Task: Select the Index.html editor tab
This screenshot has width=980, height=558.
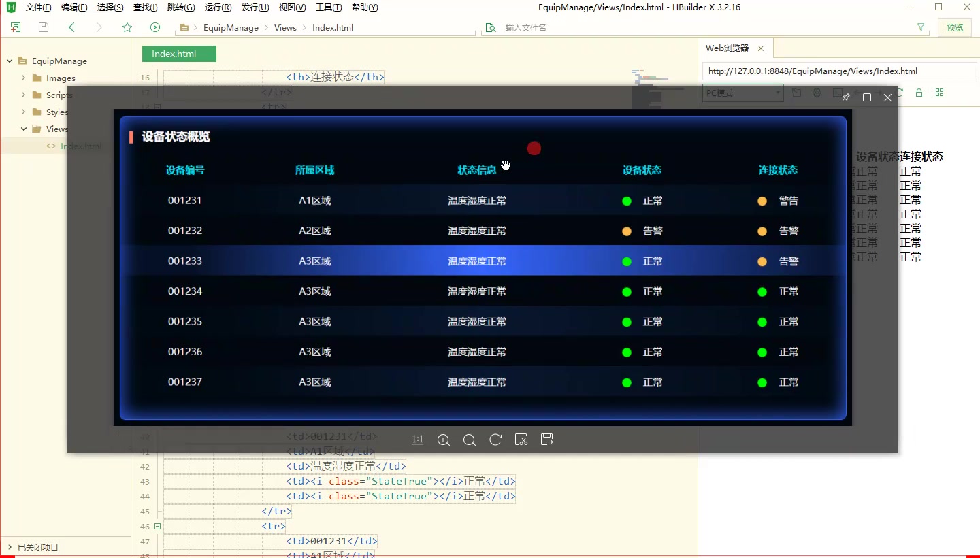Action: point(179,54)
